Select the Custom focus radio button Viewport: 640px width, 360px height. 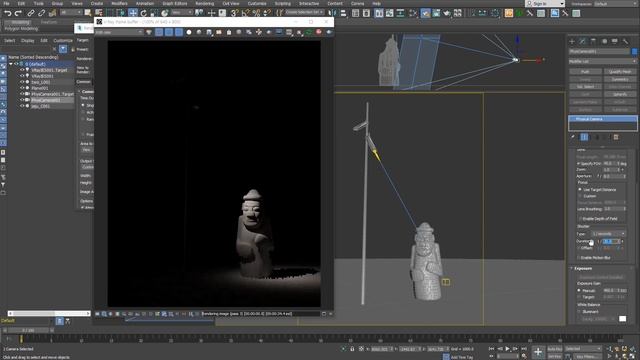pyautogui.click(x=580, y=196)
